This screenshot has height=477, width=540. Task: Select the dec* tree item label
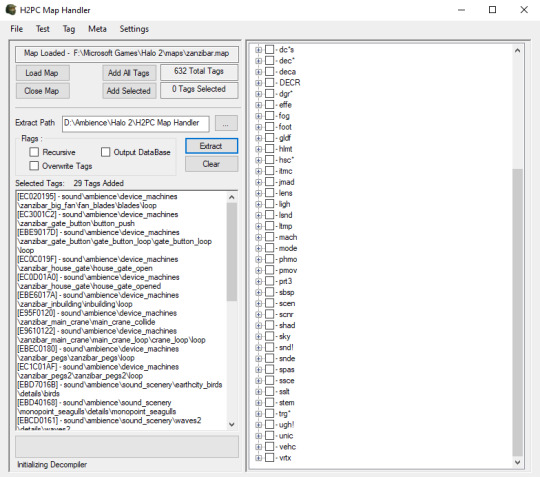(287, 61)
